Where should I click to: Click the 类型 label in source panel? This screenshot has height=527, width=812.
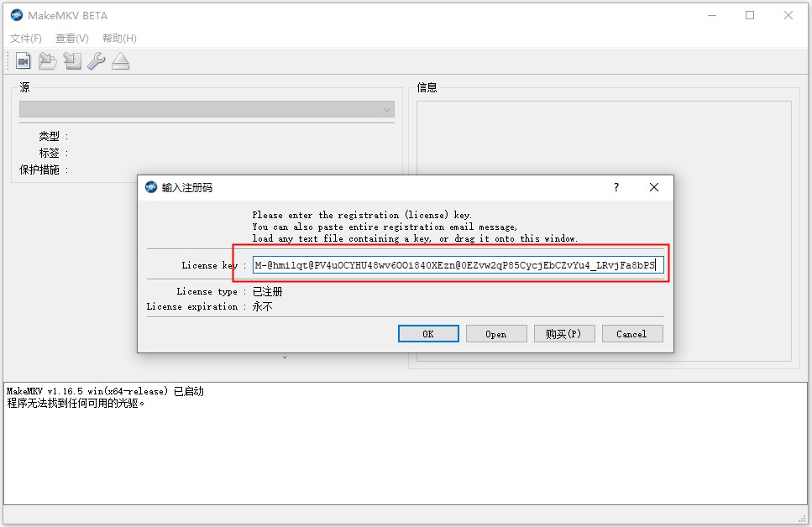[x=50, y=136]
